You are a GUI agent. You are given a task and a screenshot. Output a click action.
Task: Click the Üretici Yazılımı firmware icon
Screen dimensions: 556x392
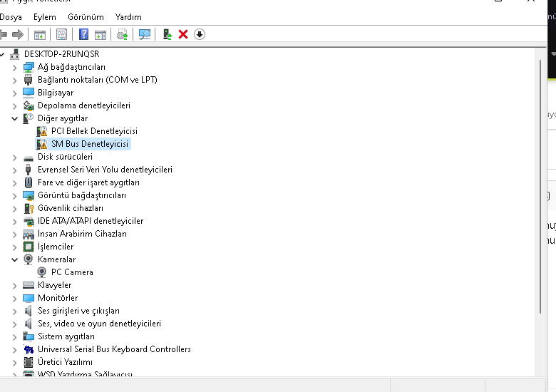[x=29, y=362]
